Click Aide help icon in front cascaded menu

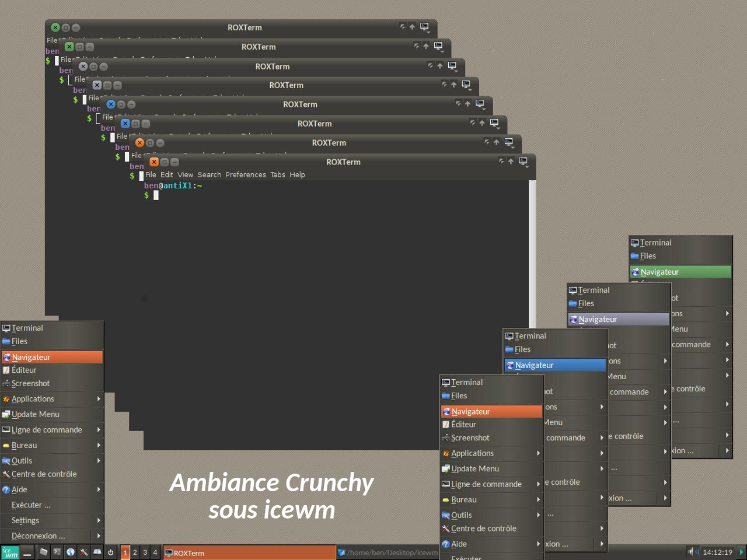446,544
